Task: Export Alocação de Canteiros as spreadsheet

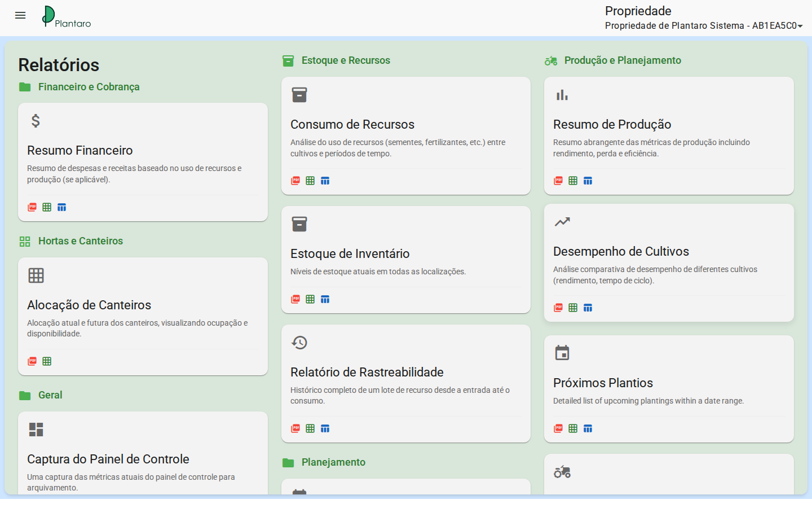Action: (47, 361)
